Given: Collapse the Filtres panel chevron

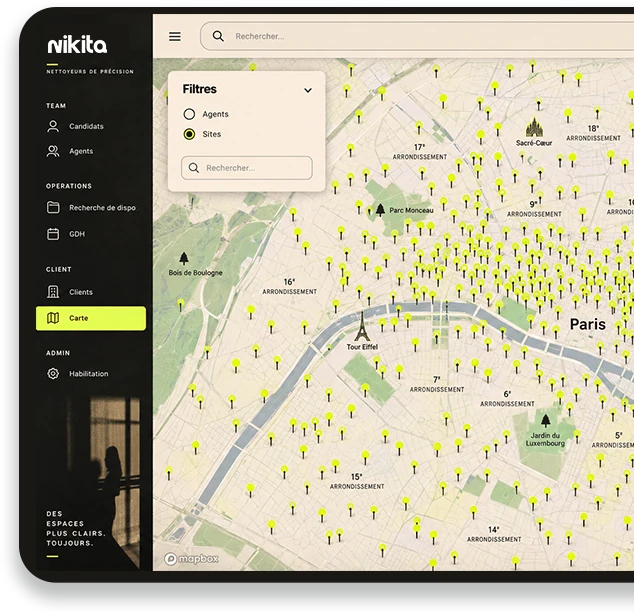Looking at the screenshot, I should (308, 90).
